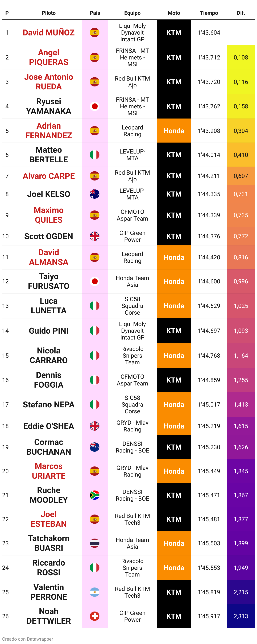
Task: Click the New Zealand flag beside Cormac BUCHANAN
Action: click(x=95, y=447)
